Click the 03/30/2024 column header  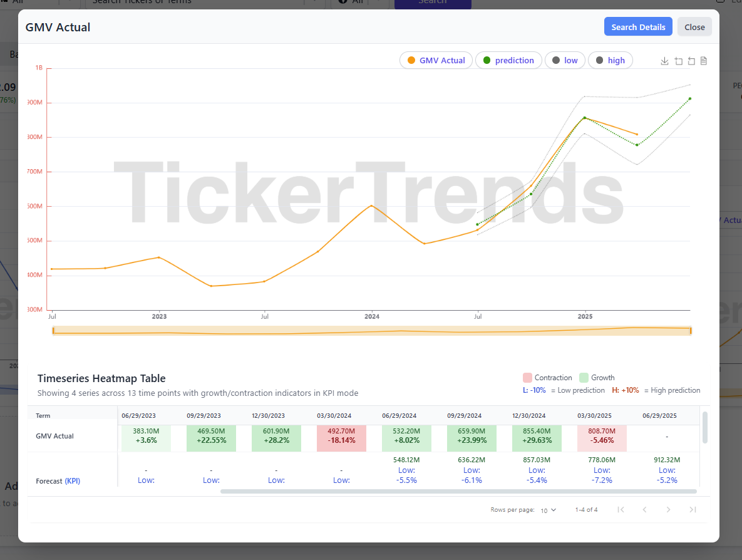(334, 416)
